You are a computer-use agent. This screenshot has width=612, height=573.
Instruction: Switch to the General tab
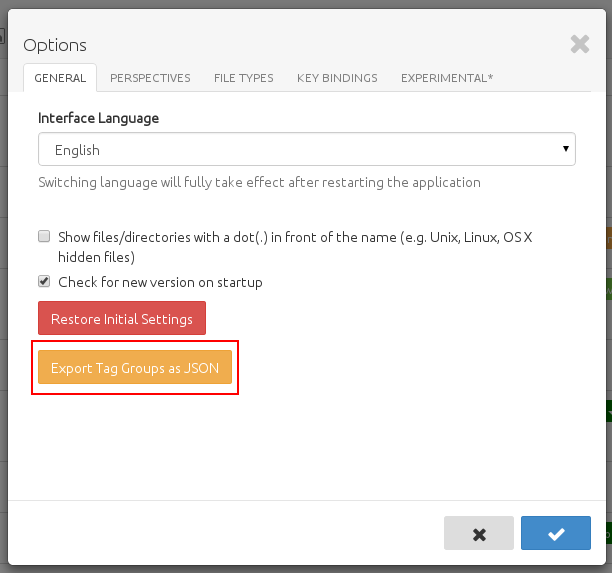(x=60, y=78)
